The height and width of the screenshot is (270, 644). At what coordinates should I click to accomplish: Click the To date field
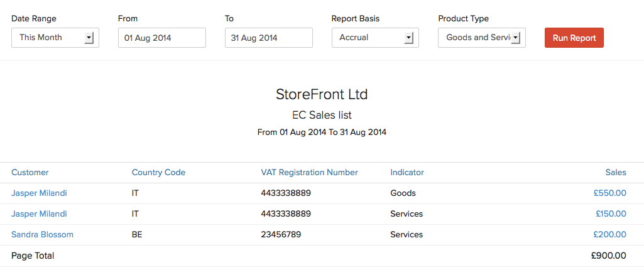coord(268,38)
